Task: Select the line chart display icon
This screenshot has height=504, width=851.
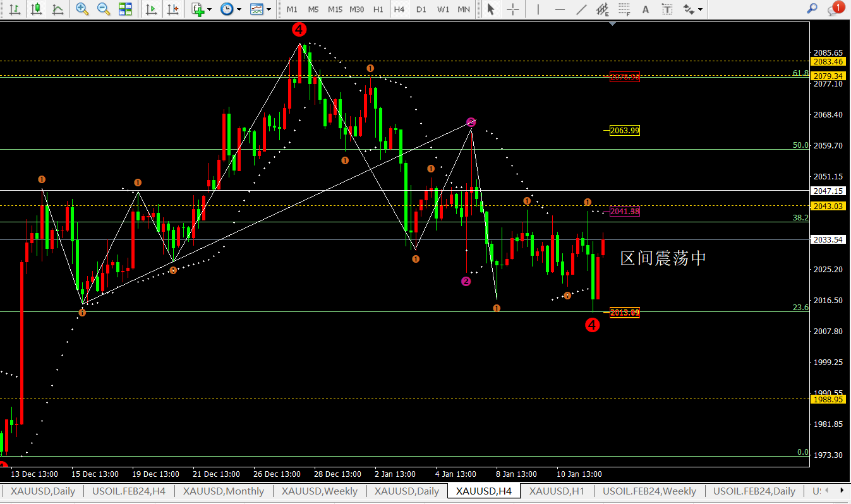Action: click(x=57, y=9)
